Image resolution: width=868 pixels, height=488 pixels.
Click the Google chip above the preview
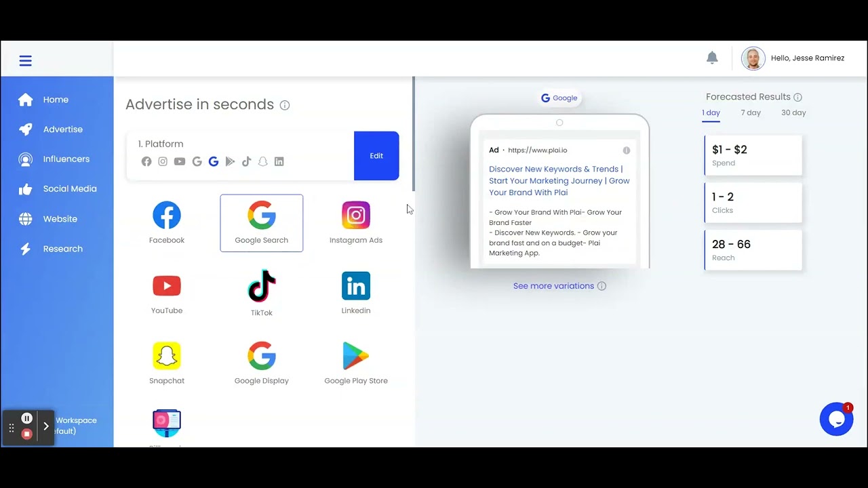pyautogui.click(x=559, y=98)
